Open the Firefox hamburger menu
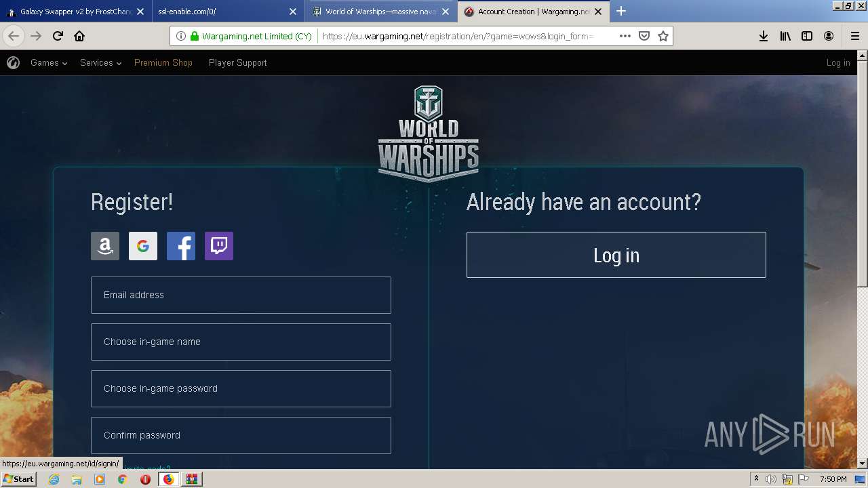The height and width of the screenshot is (488, 868). 854,36
